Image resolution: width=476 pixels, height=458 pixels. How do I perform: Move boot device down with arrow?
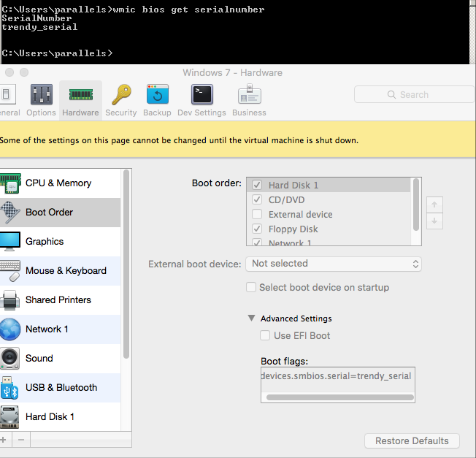(434, 221)
